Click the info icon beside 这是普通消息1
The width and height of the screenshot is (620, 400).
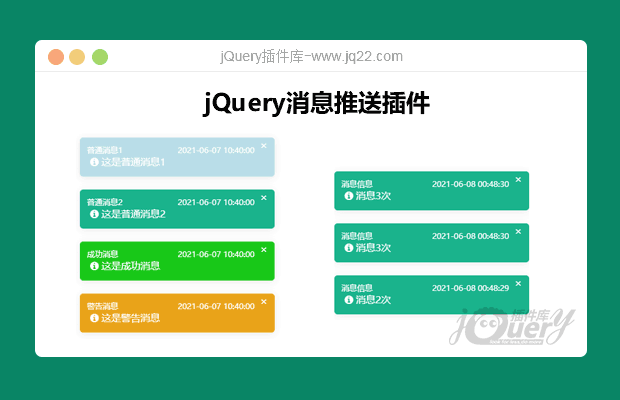(x=94, y=162)
